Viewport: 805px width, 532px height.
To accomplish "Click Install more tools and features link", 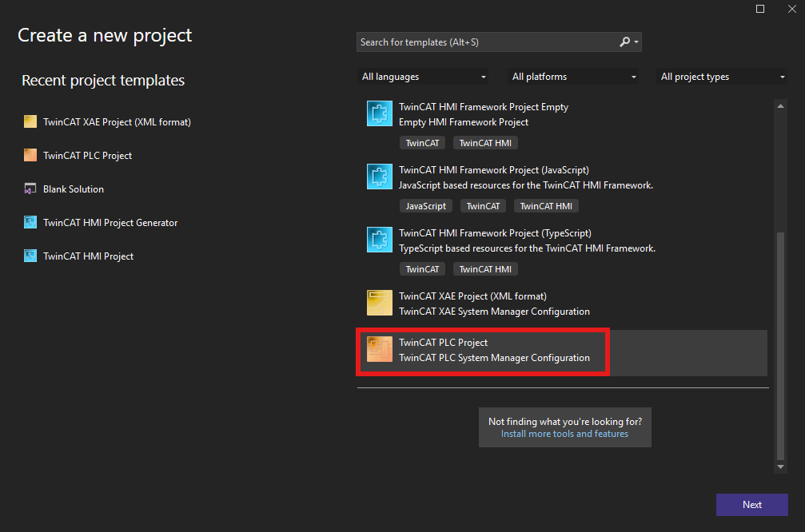I will coord(564,434).
